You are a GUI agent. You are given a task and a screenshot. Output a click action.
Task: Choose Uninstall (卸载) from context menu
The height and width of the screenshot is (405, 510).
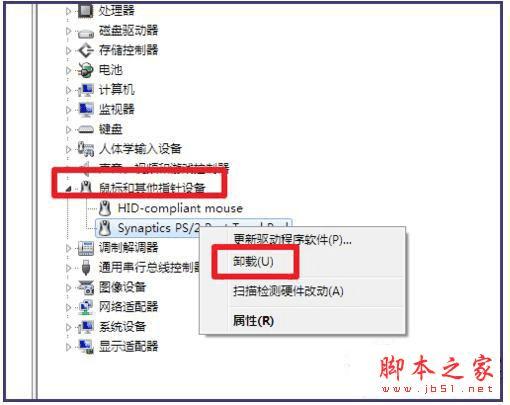point(253,262)
